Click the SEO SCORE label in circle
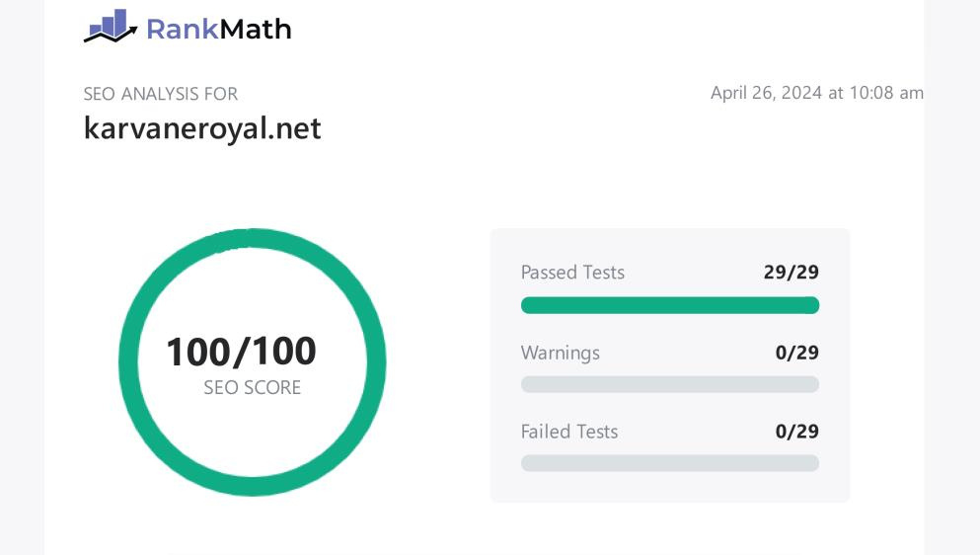 click(252, 388)
